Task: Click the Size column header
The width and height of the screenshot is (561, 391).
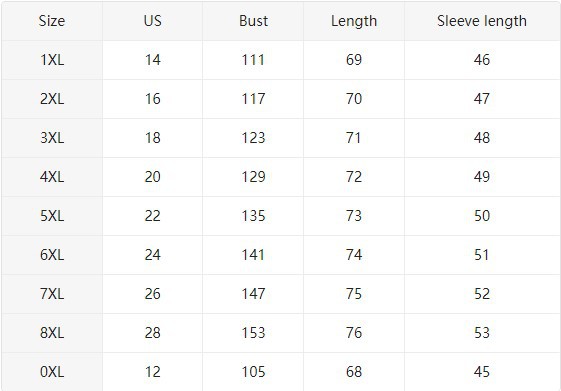Action: pyautogui.click(x=52, y=21)
